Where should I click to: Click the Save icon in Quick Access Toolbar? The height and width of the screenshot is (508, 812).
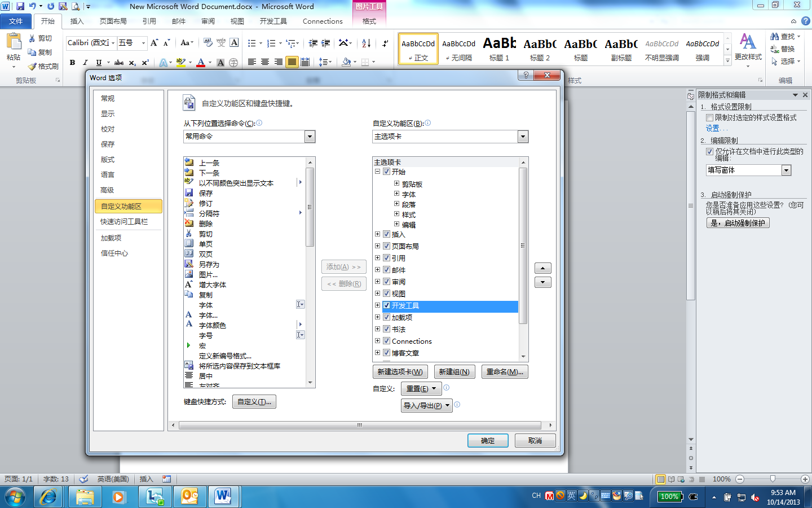(x=20, y=6)
